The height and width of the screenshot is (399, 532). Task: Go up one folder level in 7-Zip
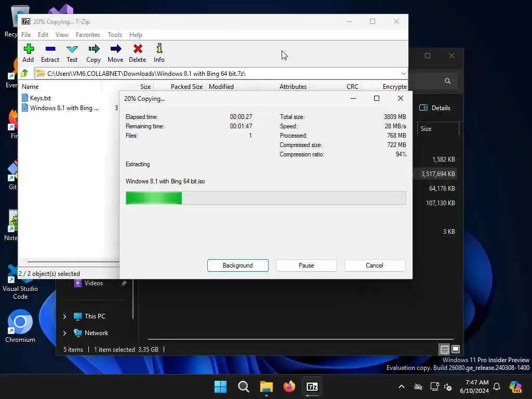24,73
